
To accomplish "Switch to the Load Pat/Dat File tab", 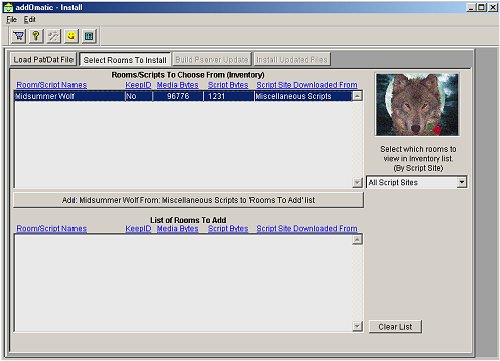I will point(43,59).
